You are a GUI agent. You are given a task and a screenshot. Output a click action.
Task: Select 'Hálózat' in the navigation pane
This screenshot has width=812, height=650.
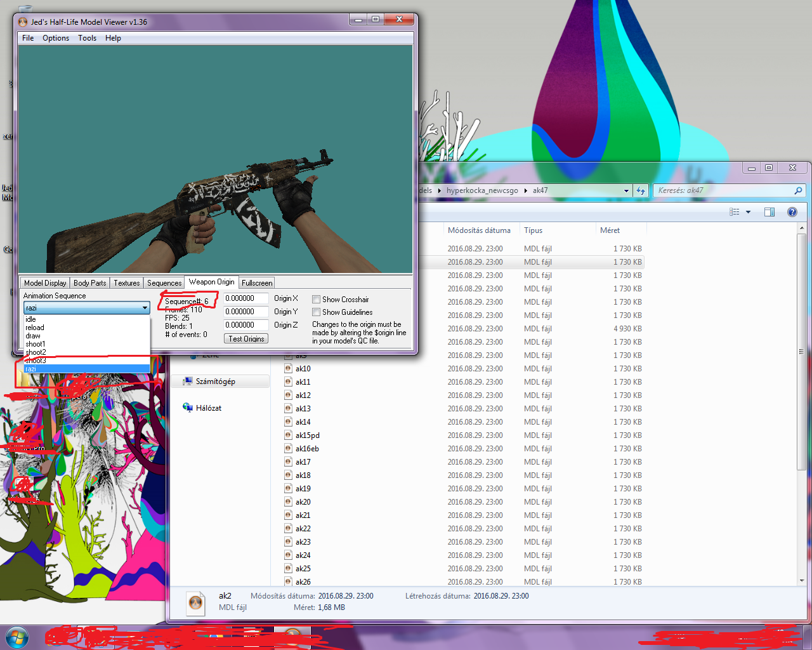pos(209,408)
